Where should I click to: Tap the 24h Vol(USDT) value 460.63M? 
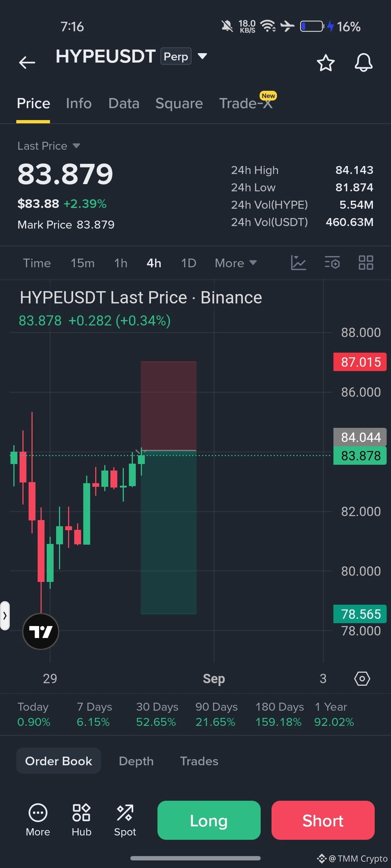pyautogui.click(x=349, y=222)
